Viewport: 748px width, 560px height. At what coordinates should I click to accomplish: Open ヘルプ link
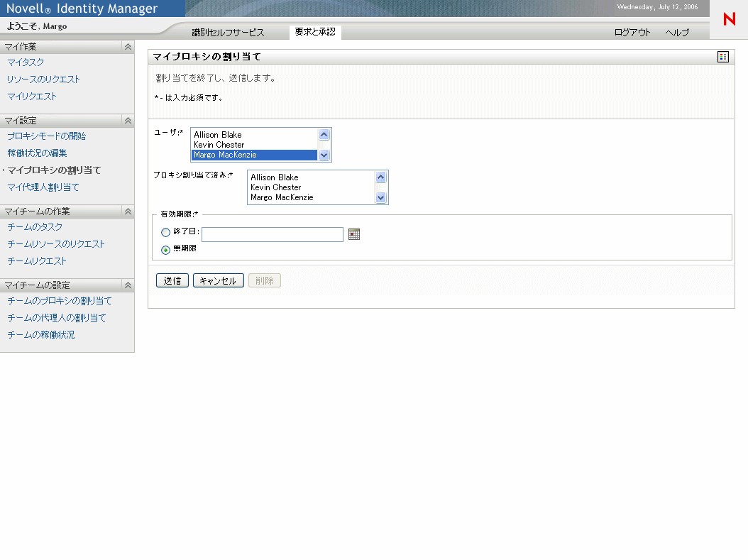pyautogui.click(x=677, y=33)
